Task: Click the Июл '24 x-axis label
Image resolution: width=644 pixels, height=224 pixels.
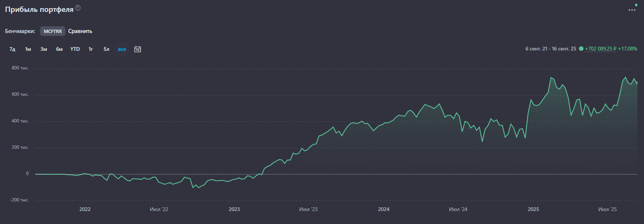Action: (458, 209)
